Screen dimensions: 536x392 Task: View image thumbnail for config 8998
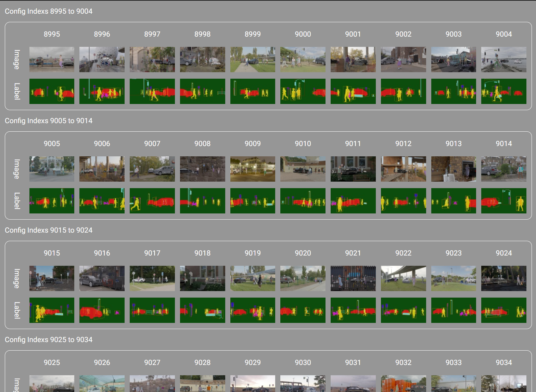coord(203,60)
